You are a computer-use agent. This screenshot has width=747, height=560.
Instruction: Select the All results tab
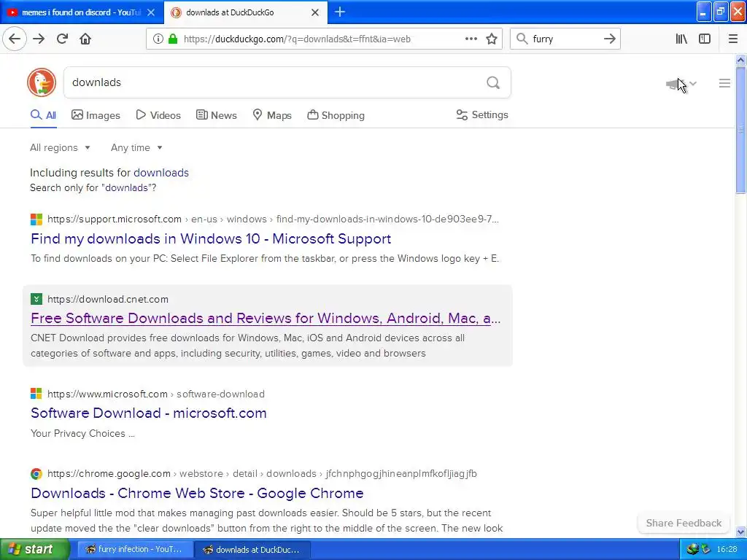pyautogui.click(x=43, y=115)
